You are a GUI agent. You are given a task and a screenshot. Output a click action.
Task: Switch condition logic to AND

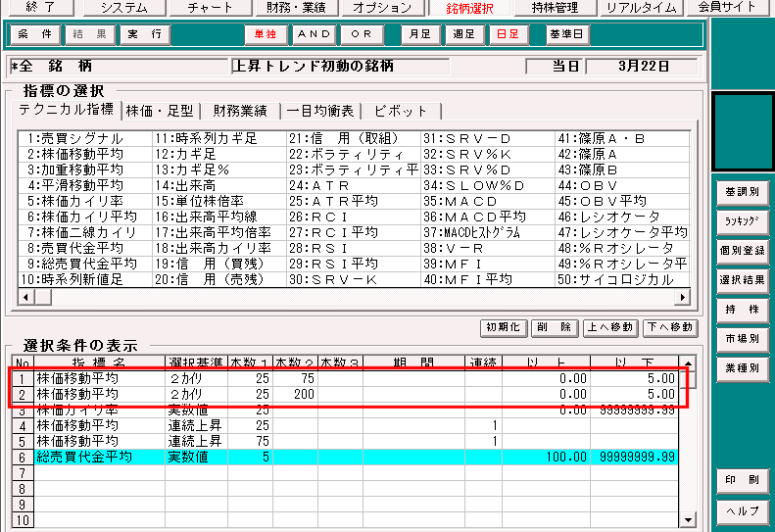(x=315, y=34)
